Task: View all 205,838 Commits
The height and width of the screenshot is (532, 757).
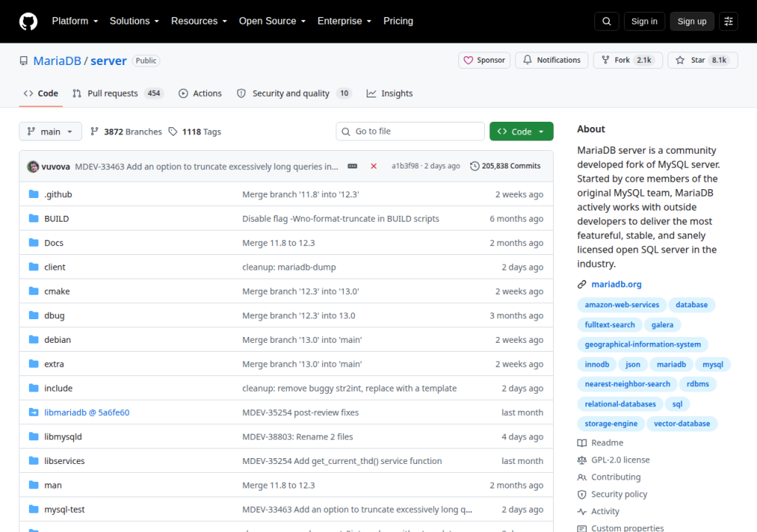Action: click(506, 166)
